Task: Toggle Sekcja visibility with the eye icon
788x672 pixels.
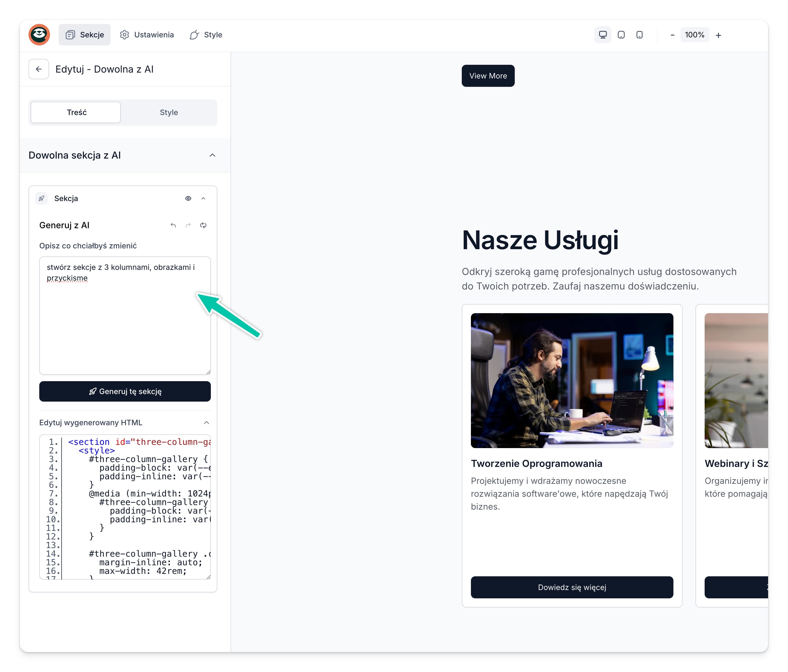Action: (188, 198)
